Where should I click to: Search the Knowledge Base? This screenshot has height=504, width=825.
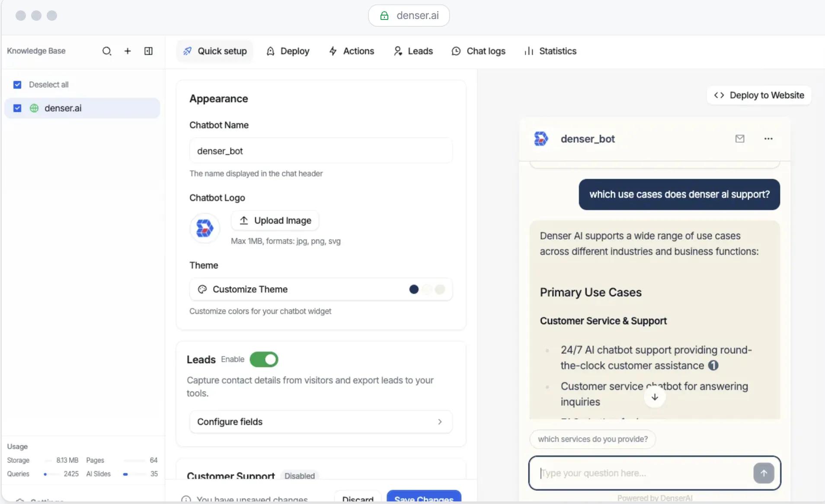click(106, 51)
